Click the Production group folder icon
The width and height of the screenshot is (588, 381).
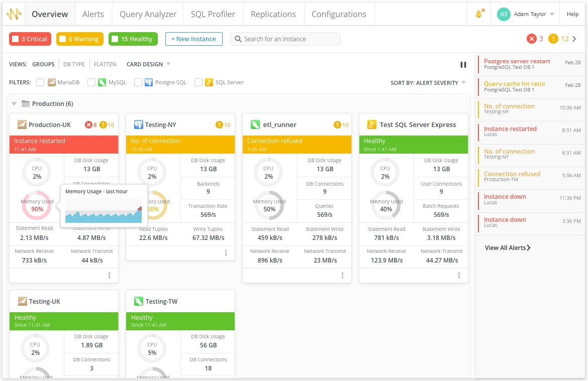click(x=26, y=104)
